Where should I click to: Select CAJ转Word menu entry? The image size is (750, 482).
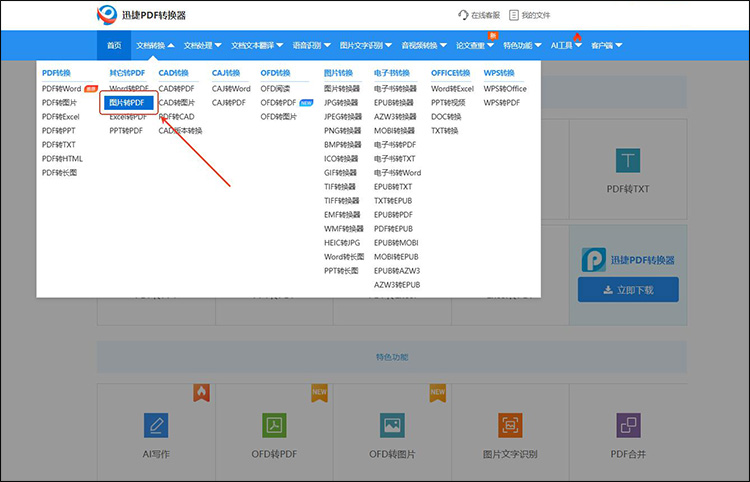coord(231,89)
